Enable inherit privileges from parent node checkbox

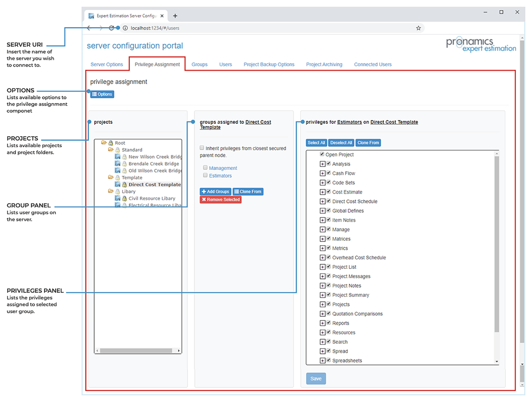pos(202,148)
